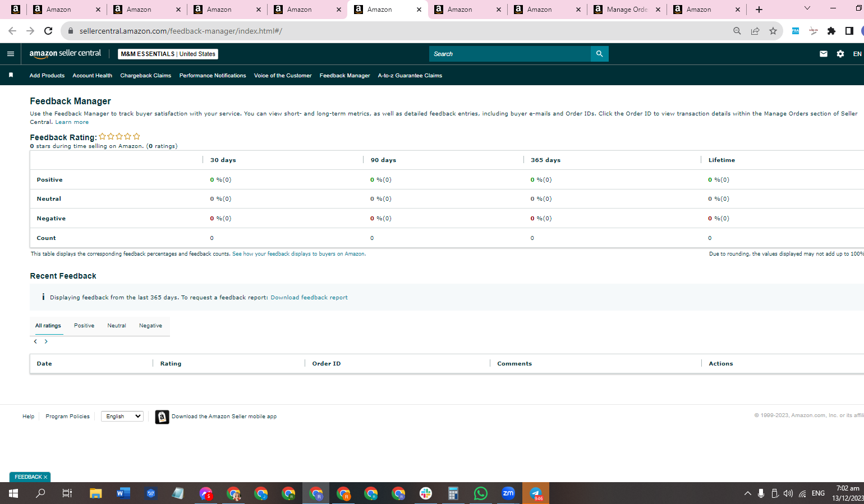864x504 pixels.
Task: Click the bookmark icon before Add Products
Action: pyautogui.click(x=11, y=75)
